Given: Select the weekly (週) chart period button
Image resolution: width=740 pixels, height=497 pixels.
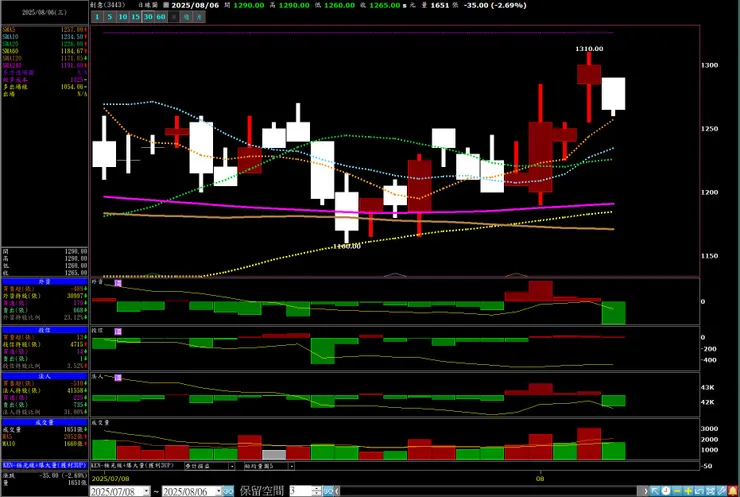Looking at the screenshot, I should [186, 17].
